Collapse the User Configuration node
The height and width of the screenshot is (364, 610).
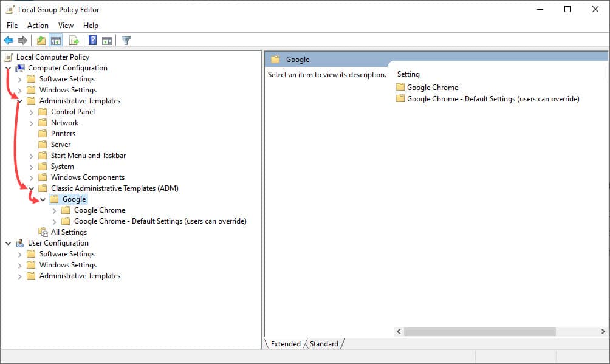[x=8, y=243]
